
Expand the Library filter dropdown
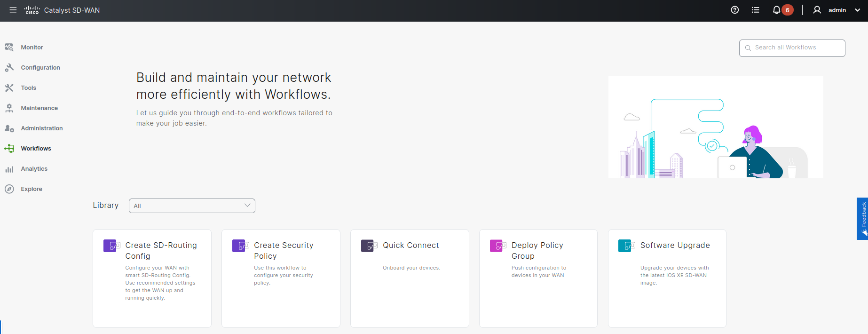point(192,206)
